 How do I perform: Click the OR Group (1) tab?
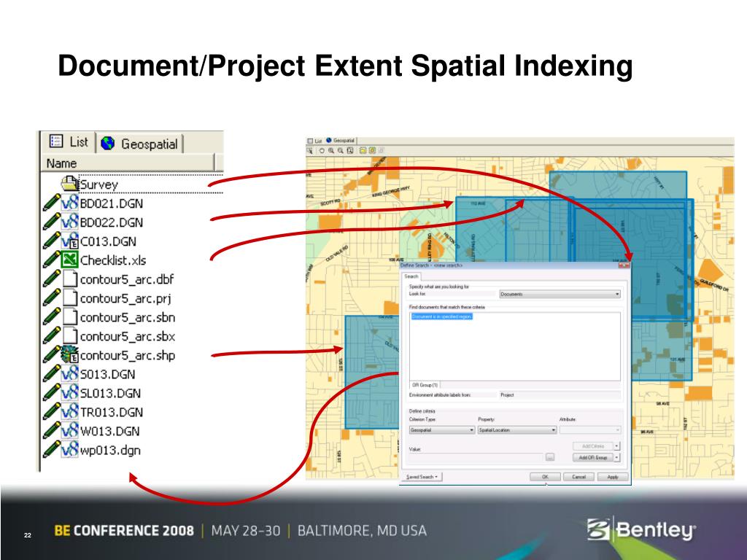(x=425, y=385)
